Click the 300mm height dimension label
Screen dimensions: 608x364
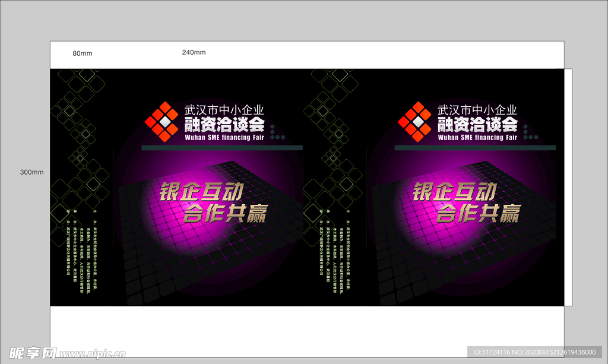coord(32,172)
